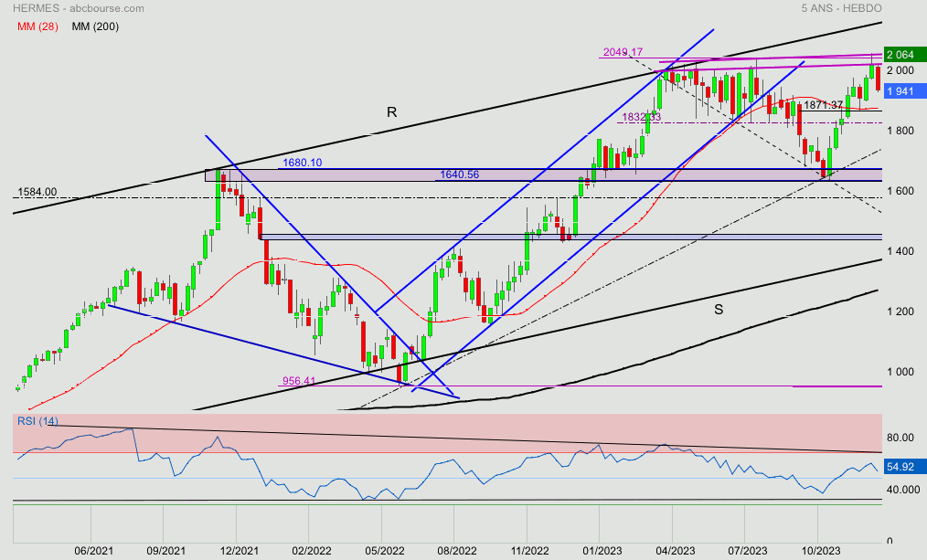Click the "1584.00" level annotation
Screen dimensions: 927x560
[37, 192]
